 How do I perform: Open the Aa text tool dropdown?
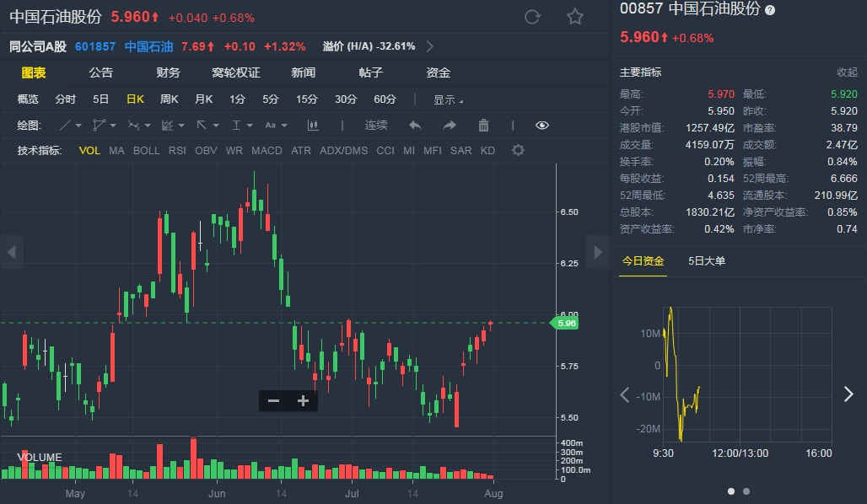[x=284, y=126]
